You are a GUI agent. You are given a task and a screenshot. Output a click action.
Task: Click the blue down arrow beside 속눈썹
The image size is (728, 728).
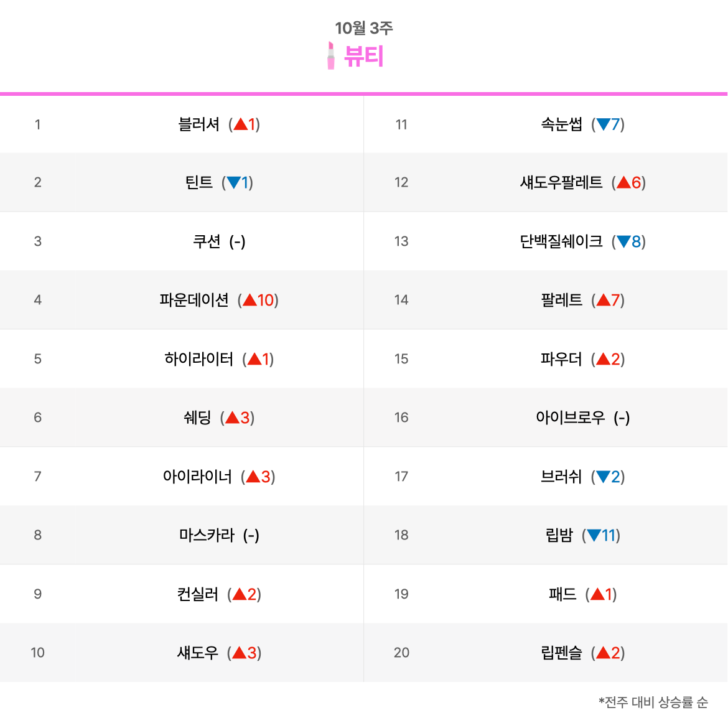[603, 124]
